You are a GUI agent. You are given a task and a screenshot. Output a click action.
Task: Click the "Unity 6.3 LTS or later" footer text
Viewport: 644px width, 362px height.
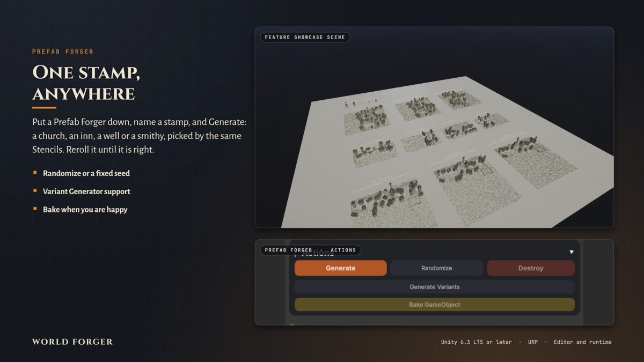(477, 342)
